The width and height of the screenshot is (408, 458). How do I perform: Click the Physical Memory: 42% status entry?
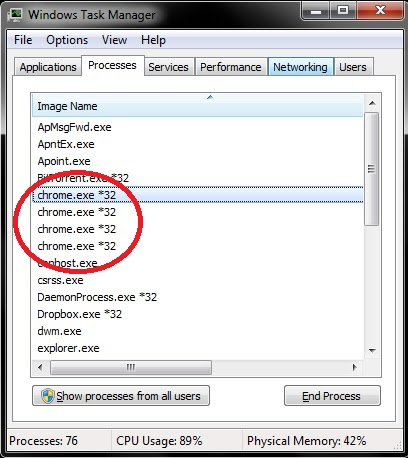coord(307,441)
